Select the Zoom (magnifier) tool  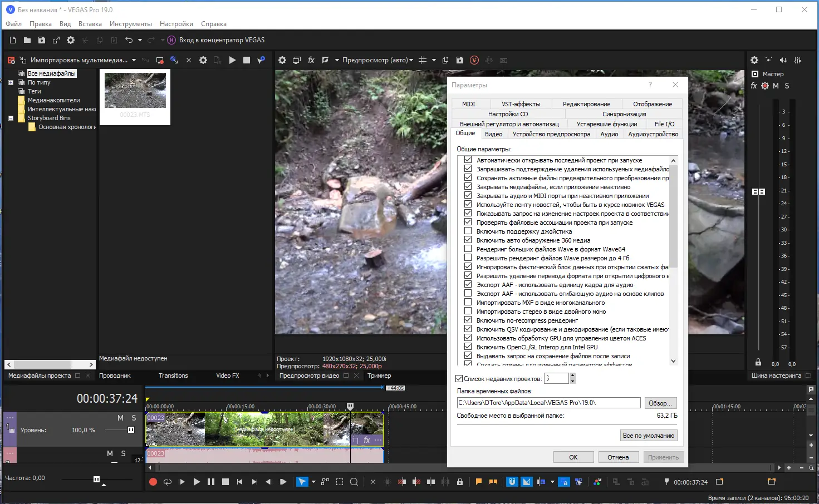coord(354,482)
